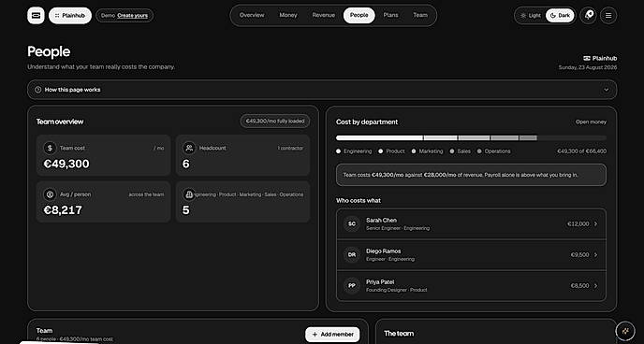Click the Open money link
The image size is (644, 344).
591,122
